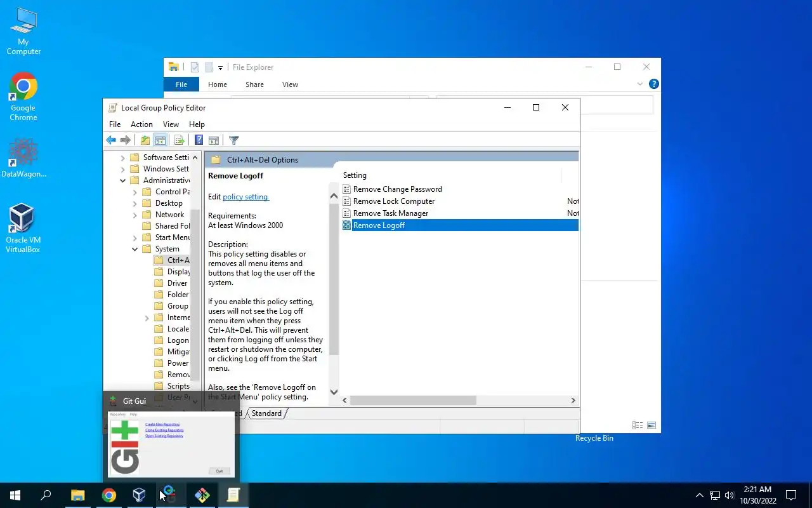Click the Back arrow in Group Policy toolbar

[x=111, y=140]
